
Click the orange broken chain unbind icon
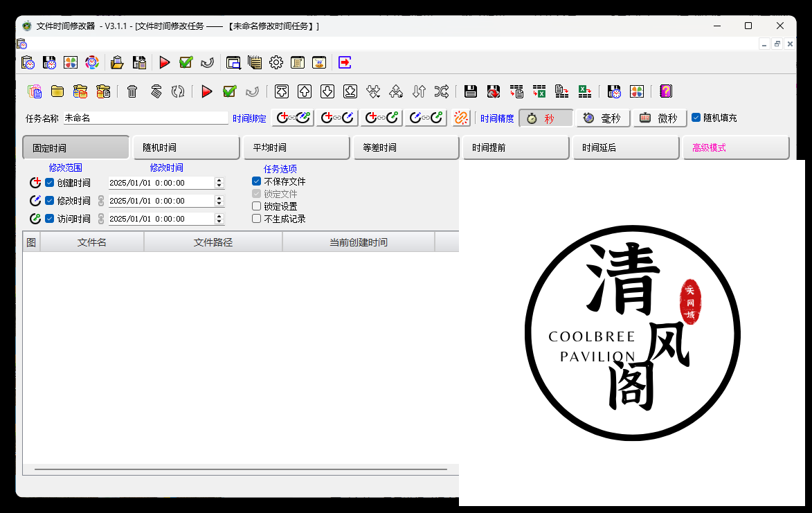(461, 118)
